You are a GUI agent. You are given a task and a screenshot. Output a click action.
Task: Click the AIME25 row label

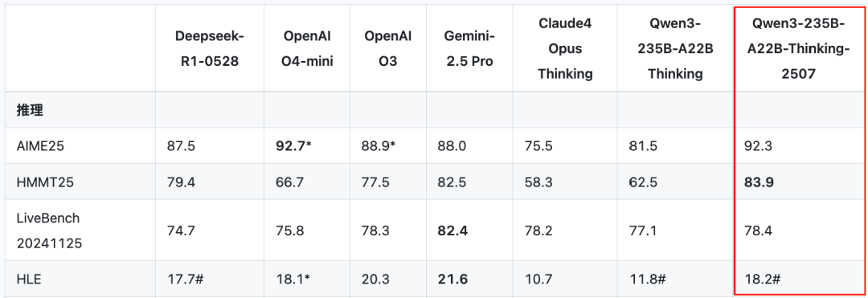(x=39, y=146)
